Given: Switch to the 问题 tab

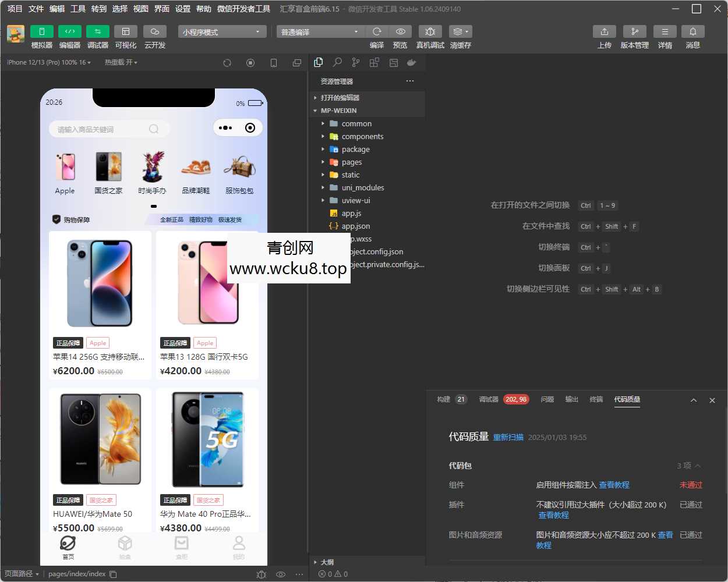Looking at the screenshot, I should [547, 399].
